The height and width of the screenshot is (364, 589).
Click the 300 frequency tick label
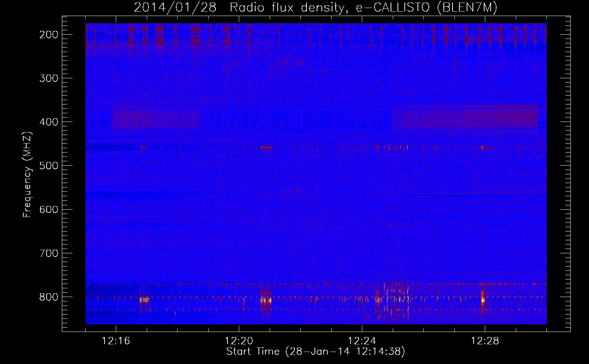pyautogui.click(x=48, y=78)
